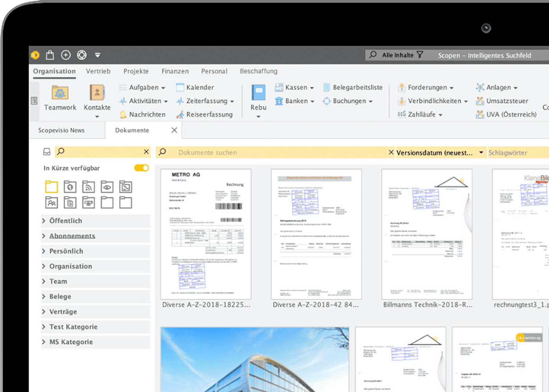549x392 pixels.
Task: Click the shopping bag icon in title bar
Action: point(50,55)
